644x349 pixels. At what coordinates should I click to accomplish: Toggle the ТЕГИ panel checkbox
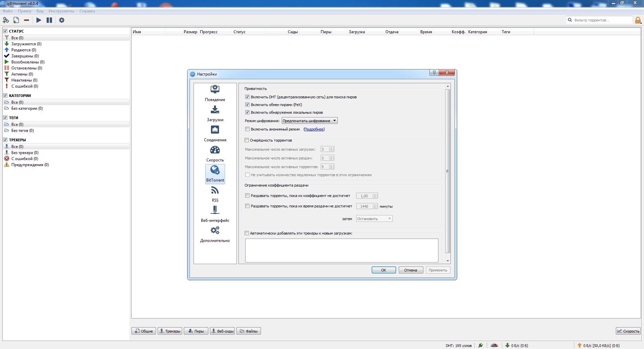pyautogui.click(x=5, y=117)
